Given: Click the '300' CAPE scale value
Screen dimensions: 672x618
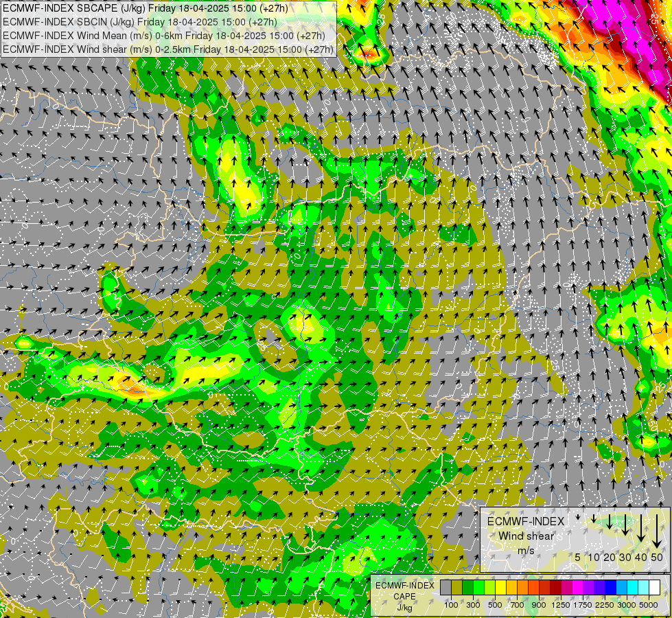Looking at the screenshot, I should (x=473, y=605).
